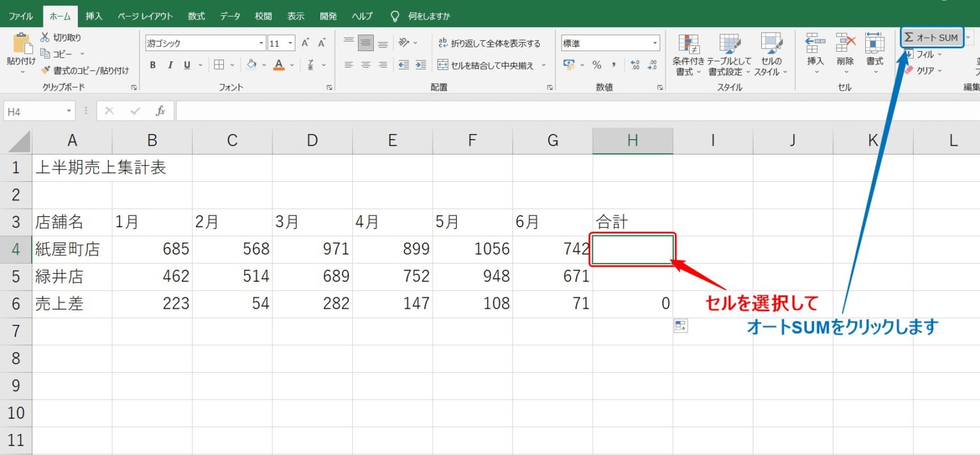This screenshot has height=455, width=980.
Task: Apply comma style icon
Action: 614,64
